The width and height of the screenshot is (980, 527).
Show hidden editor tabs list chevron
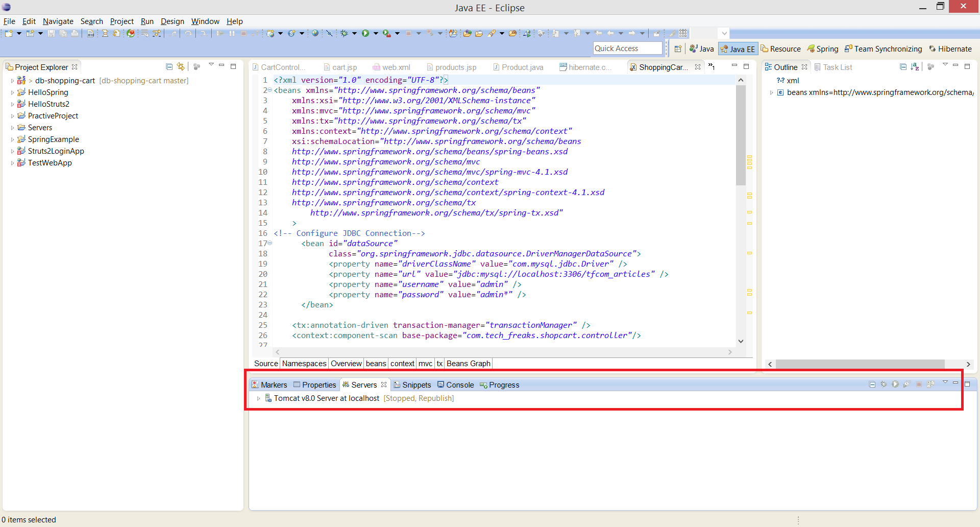[x=712, y=66]
